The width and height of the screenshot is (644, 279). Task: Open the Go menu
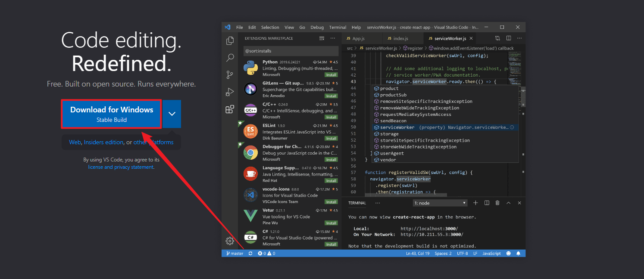coord(302,27)
